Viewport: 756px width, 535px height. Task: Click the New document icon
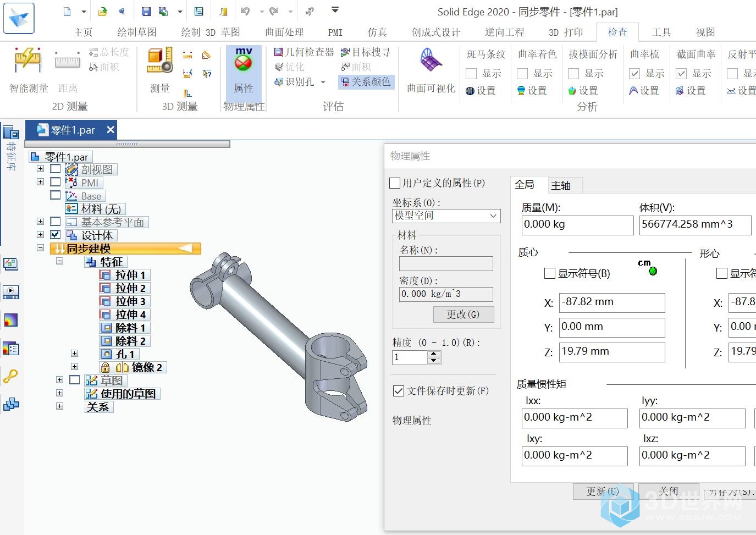click(x=67, y=12)
